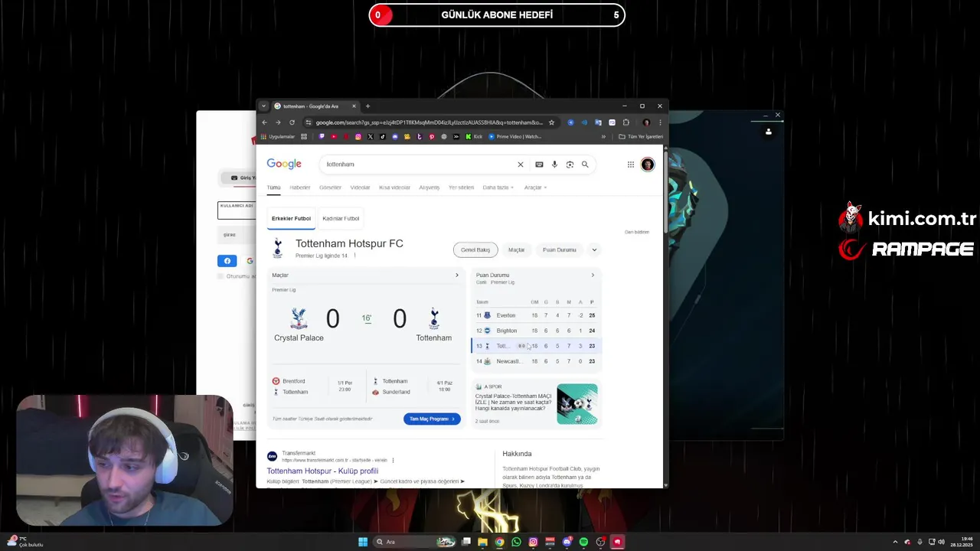Screen dimensions: 980x551
Task: Open the Chrome extensions puzzle icon
Action: click(626, 122)
